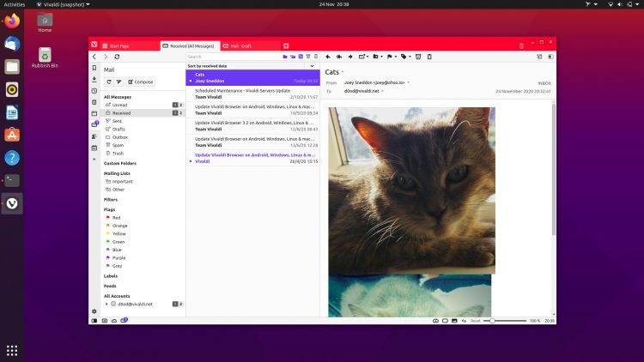This screenshot has width=644, height=362.
Task: Click the refresh mail icon beside Compose
Action: click(x=109, y=81)
